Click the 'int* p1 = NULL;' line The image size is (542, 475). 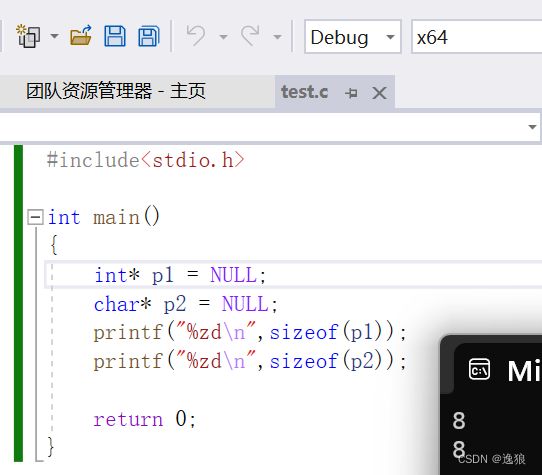[x=180, y=275]
